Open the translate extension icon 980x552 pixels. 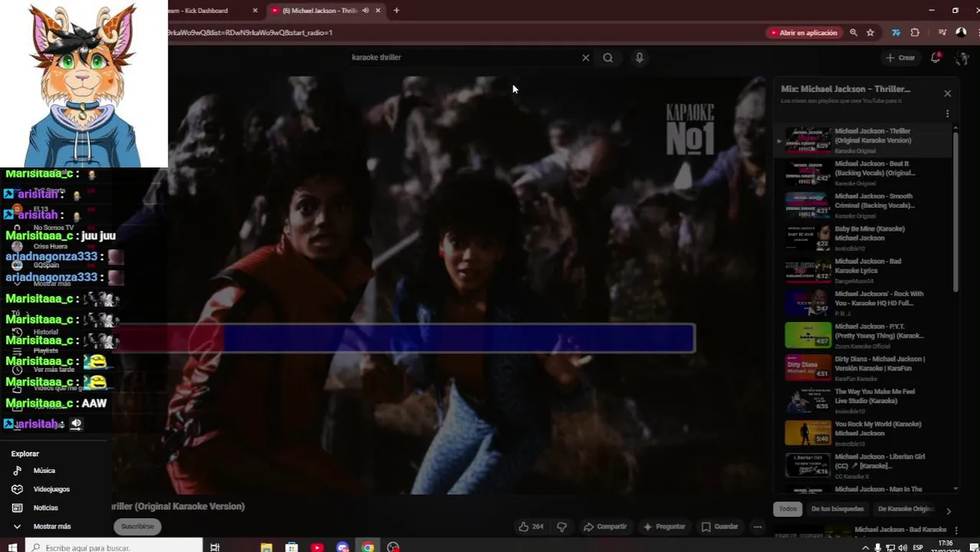click(x=896, y=33)
